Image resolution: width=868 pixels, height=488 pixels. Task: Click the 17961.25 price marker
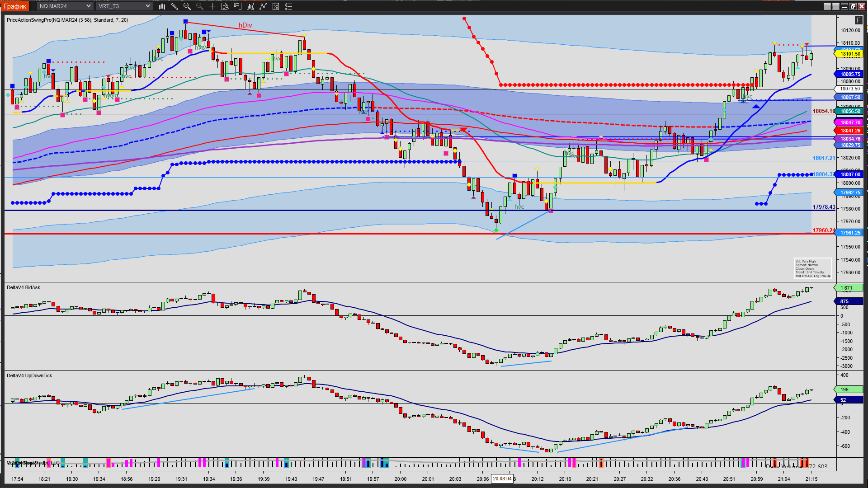(849, 233)
